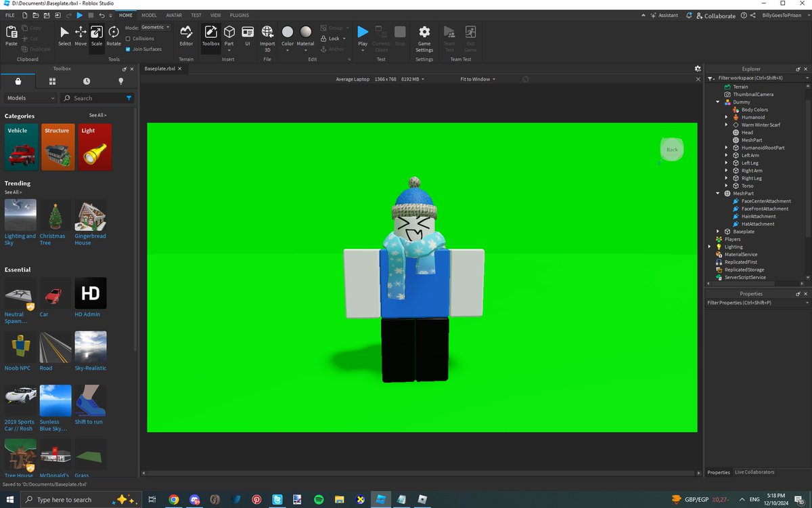The height and width of the screenshot is (508, 812).
Task: Select the Move tool
Action: tap(81, 35)
